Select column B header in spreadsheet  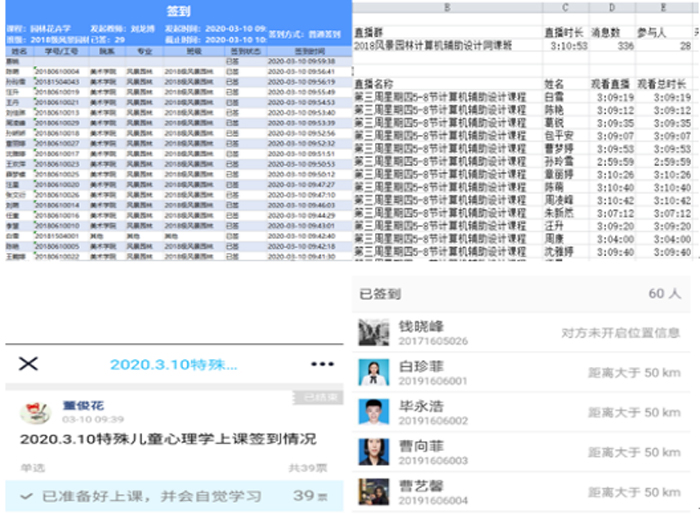pyautogui.click(x=447, y=8)
